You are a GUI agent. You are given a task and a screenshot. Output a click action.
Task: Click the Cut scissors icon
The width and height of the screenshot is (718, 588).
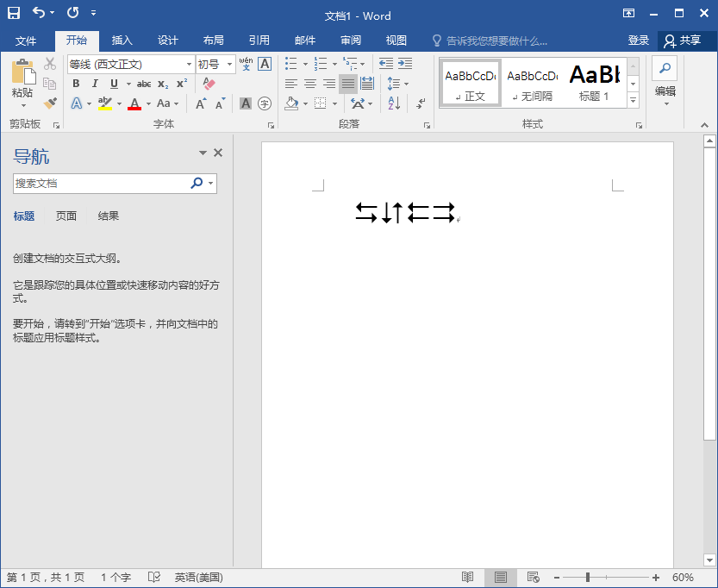click(50, 64)
